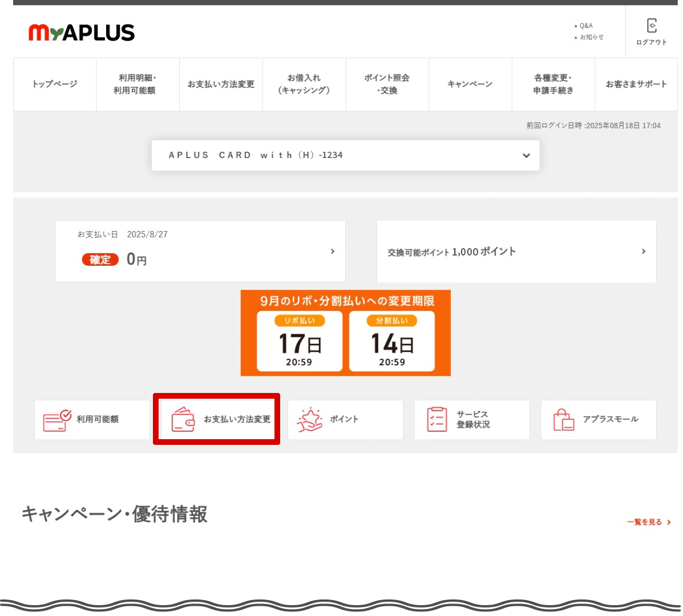Click the logout door icon

[x=651, y=26]
